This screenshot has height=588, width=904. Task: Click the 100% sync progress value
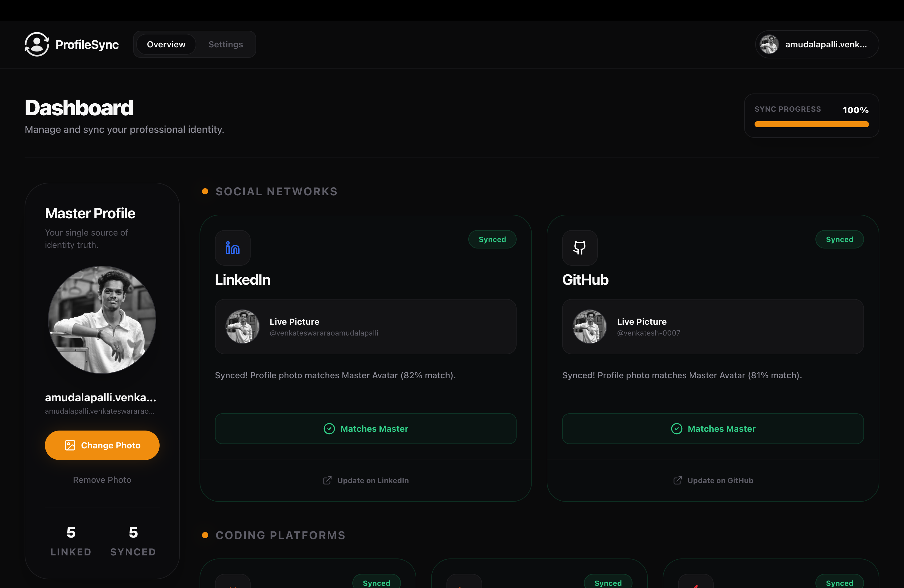[855, 110]
